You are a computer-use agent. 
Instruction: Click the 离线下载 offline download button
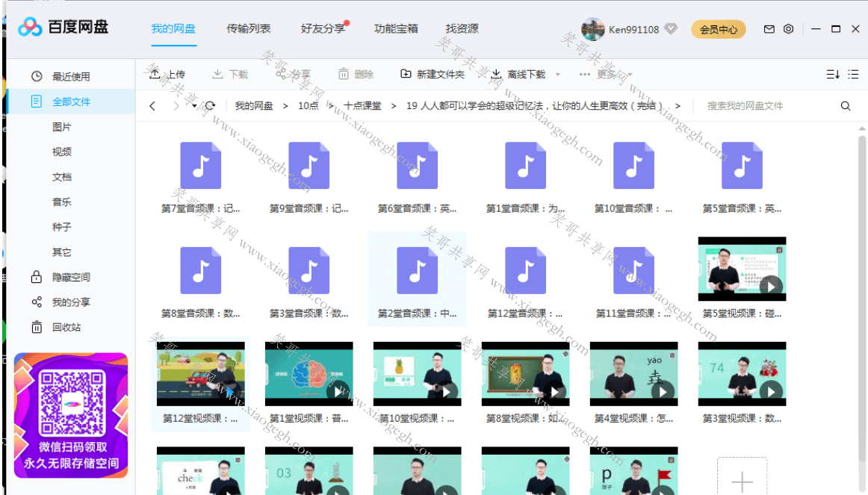point(518,74)
